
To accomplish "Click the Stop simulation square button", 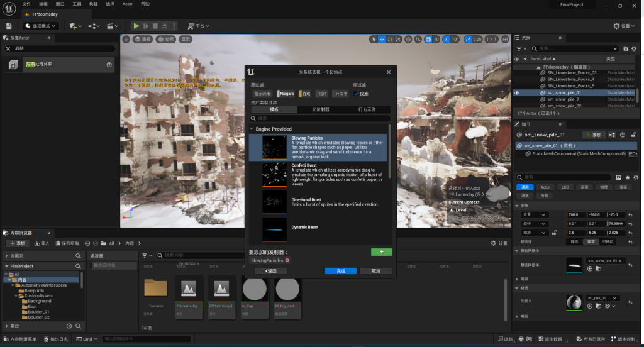I will [155, 26].
